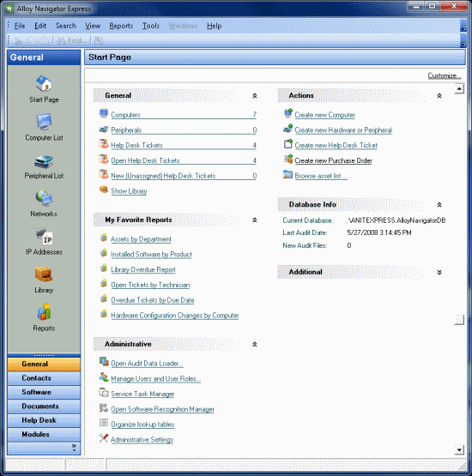The width and height of the screenshot is (472, 476).
Task: Open Start Page from sidebar icon
Action: coord(44,83)
